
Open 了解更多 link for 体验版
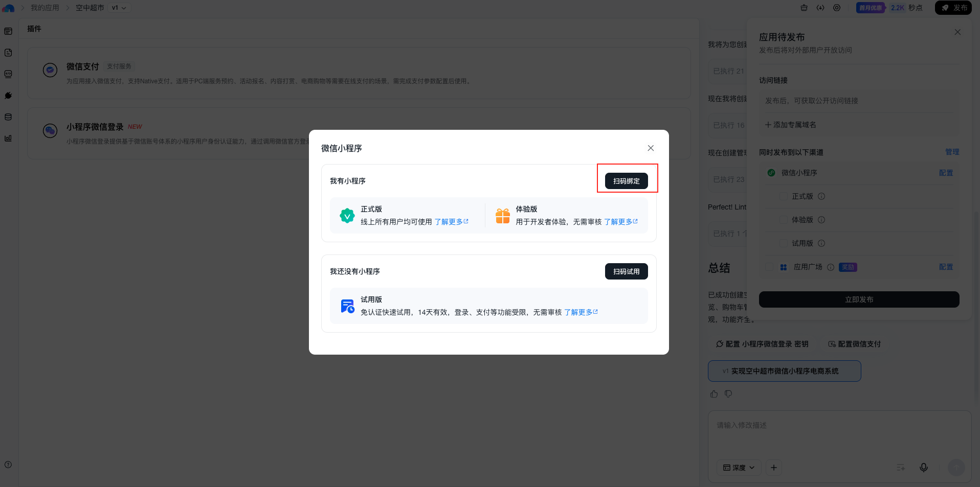point(620,222)
